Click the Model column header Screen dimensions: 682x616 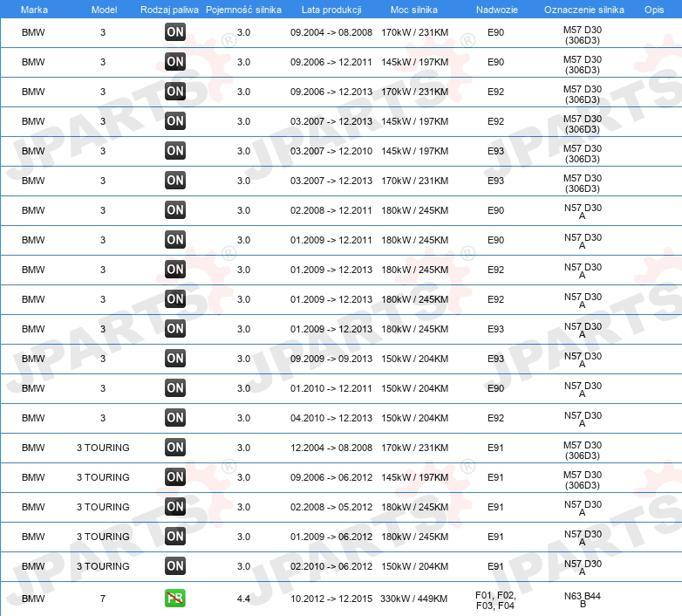coord(104,10)
